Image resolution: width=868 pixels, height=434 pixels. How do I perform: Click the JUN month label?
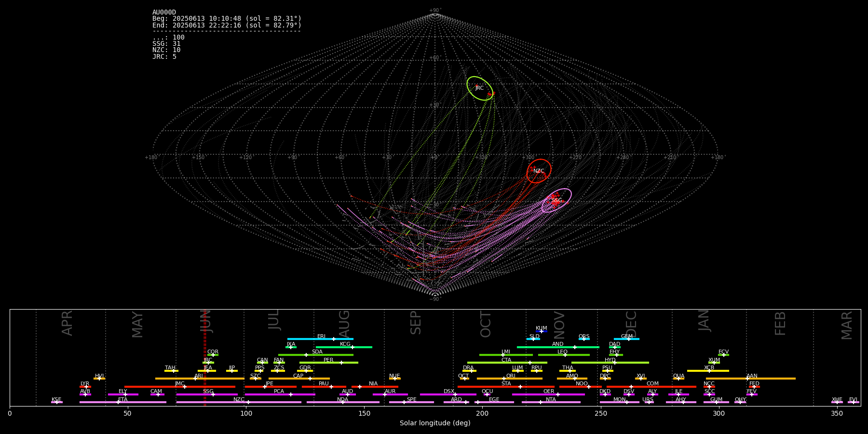pos(206,321)
